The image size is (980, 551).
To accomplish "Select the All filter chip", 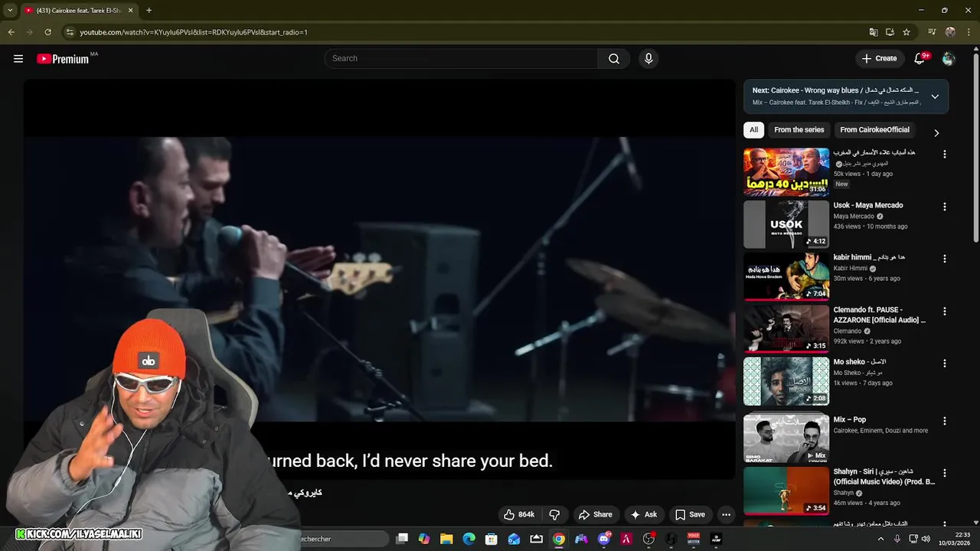I will pyautogui.click(x=753, y=130).
